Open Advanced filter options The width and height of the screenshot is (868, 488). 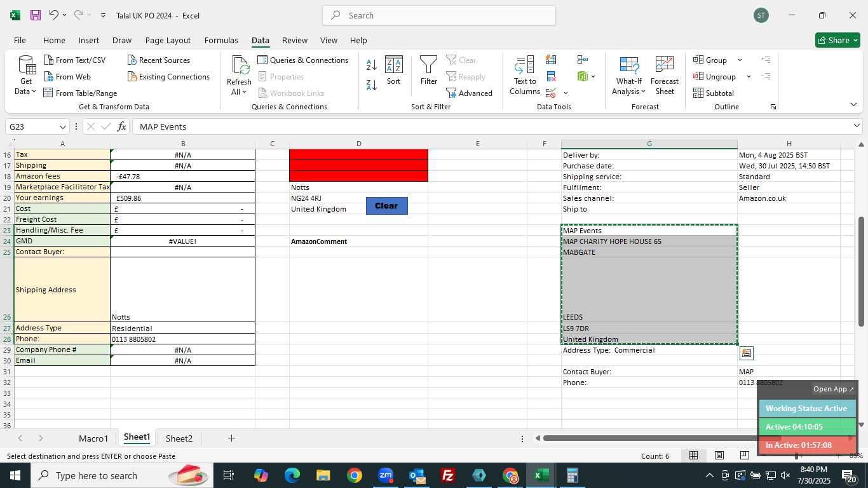pyautogui.click(x=469, y=93)
